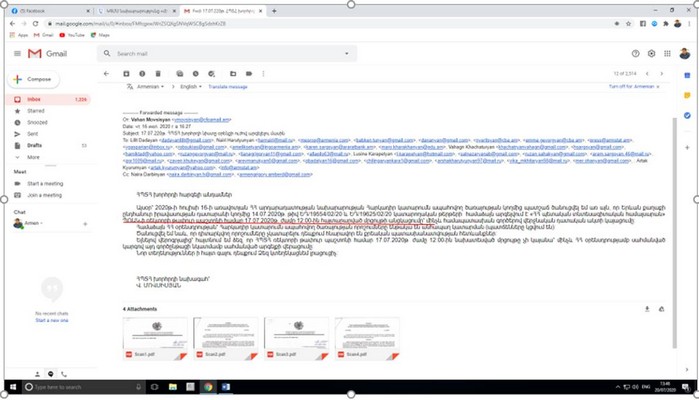Move email to folder

click(x=233, y=74)
